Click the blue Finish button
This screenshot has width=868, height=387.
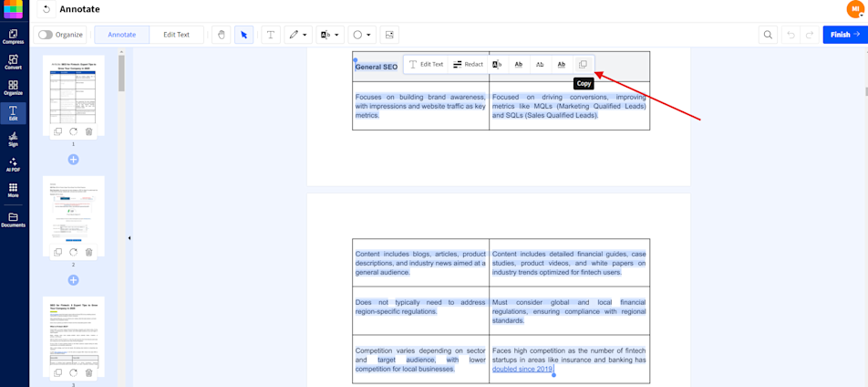click(844, 35)
